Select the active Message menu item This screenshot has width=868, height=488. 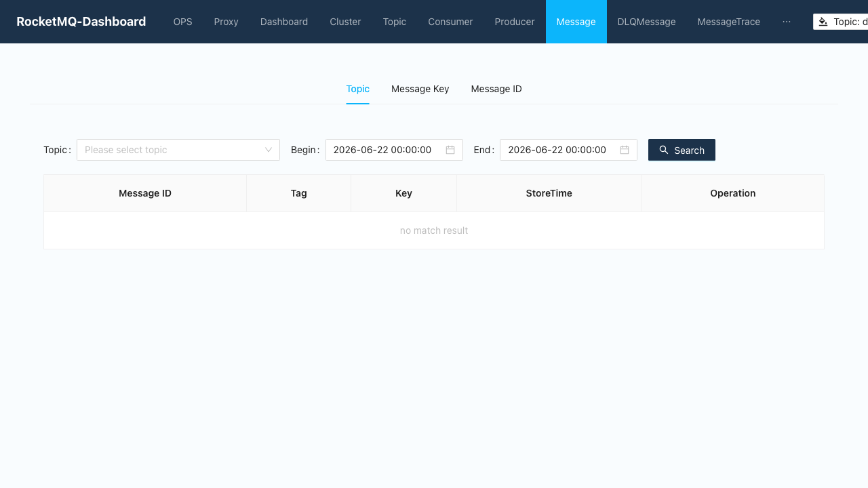tap(576, 22)
